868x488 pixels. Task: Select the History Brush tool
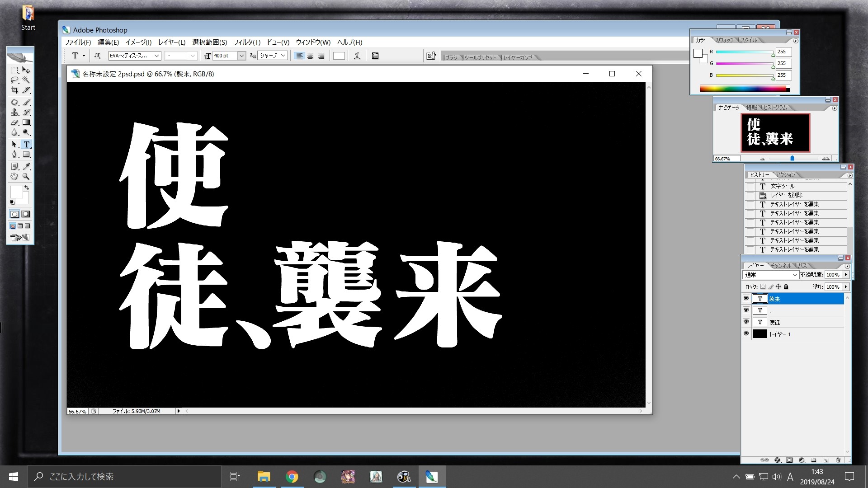26,112
